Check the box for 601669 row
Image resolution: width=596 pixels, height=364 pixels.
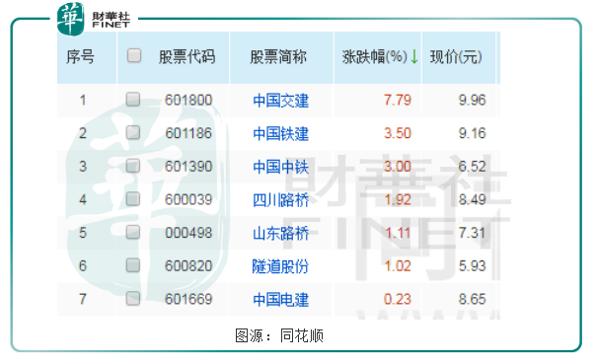coord(133,298)
